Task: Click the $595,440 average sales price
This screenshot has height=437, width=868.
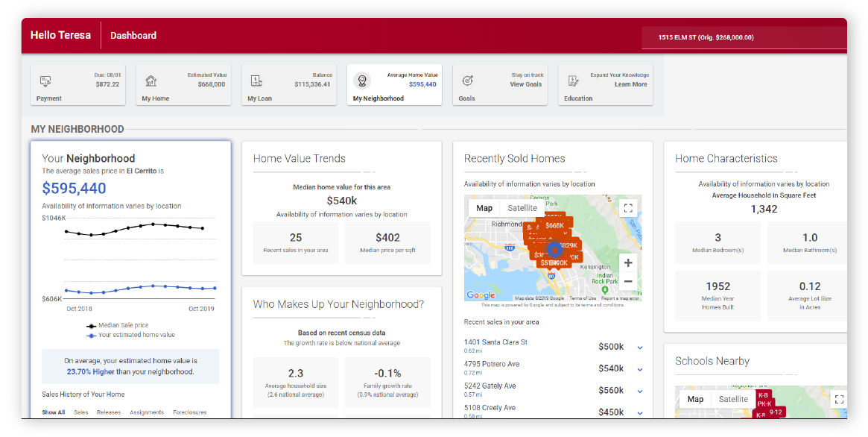Action: pos(75,189)
